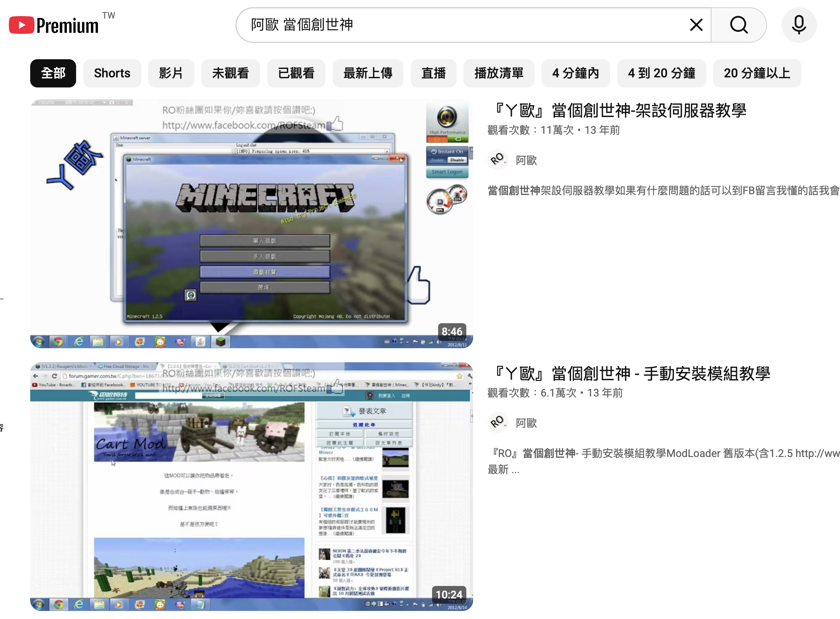
Task: Show only 已觀看 videos
Action: tap(296, 73)
